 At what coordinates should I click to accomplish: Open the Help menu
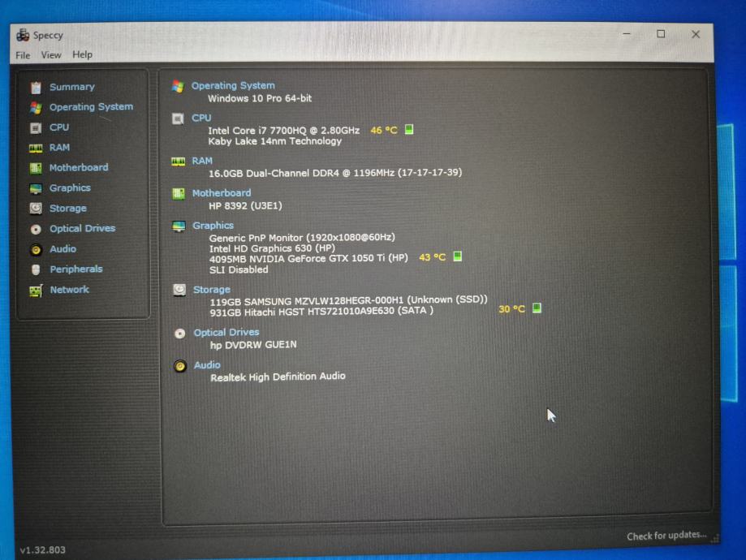coord(82,54)
